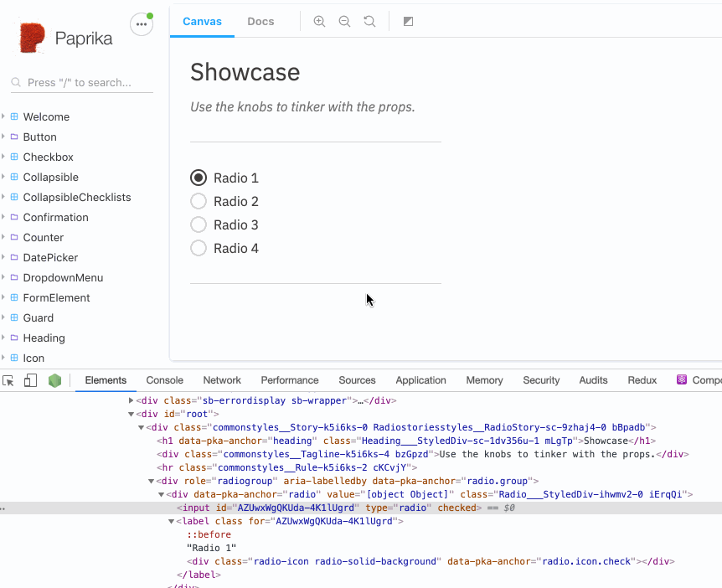Select the highlighted input type=radio DOM line
Viewport: 722px width, 588px height.
[361, 508]
